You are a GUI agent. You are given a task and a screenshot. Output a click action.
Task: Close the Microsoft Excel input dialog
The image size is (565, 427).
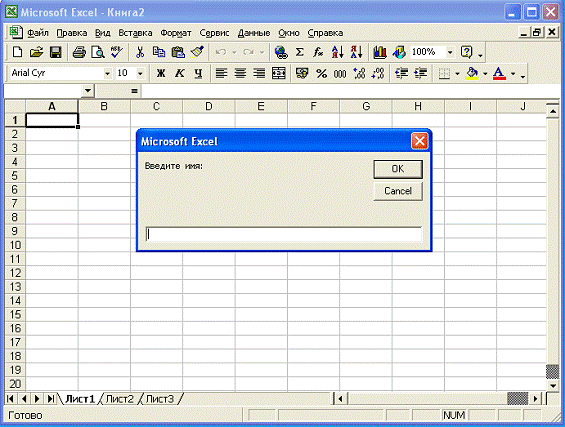(419, 141)
